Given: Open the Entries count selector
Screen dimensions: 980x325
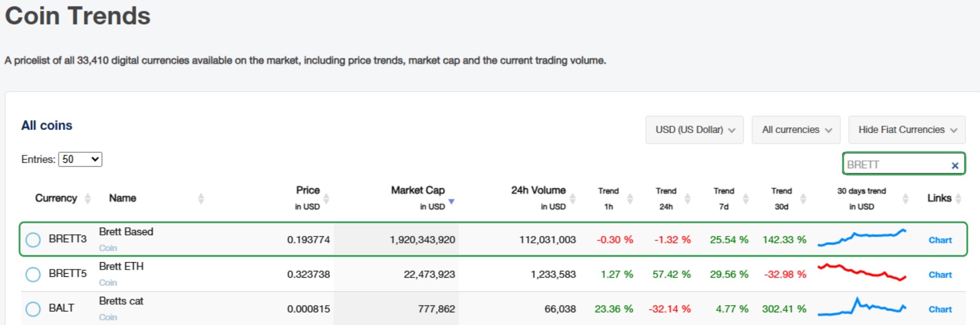Looking at the screenshot, I should pos(80,159).
